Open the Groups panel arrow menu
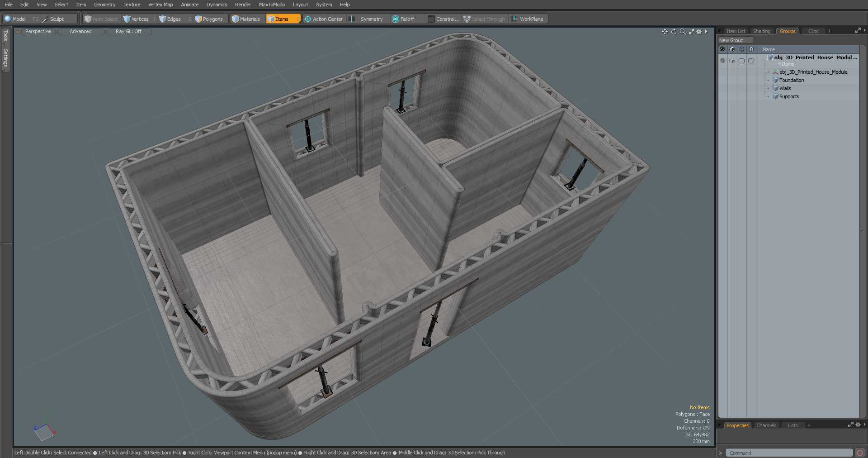This screenshot has height=458, width=868. point(864,30)
